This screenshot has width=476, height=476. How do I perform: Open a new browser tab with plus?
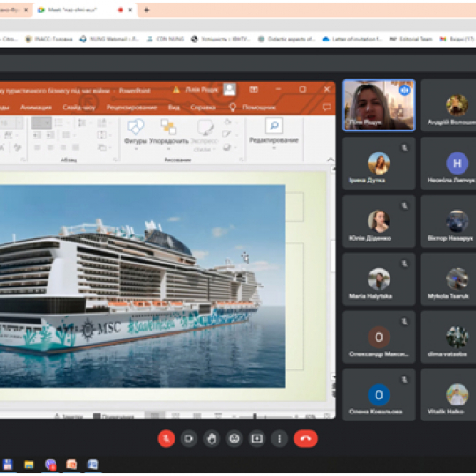[146, 10]
